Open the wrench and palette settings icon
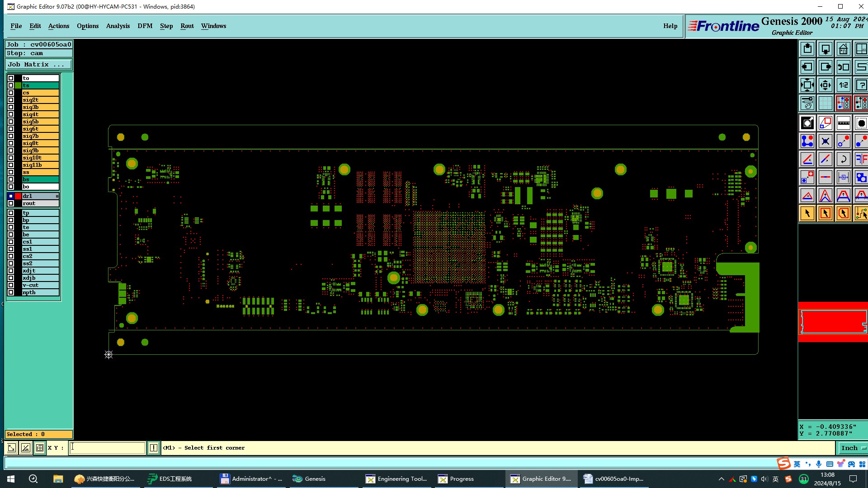 tap(807, 103)
